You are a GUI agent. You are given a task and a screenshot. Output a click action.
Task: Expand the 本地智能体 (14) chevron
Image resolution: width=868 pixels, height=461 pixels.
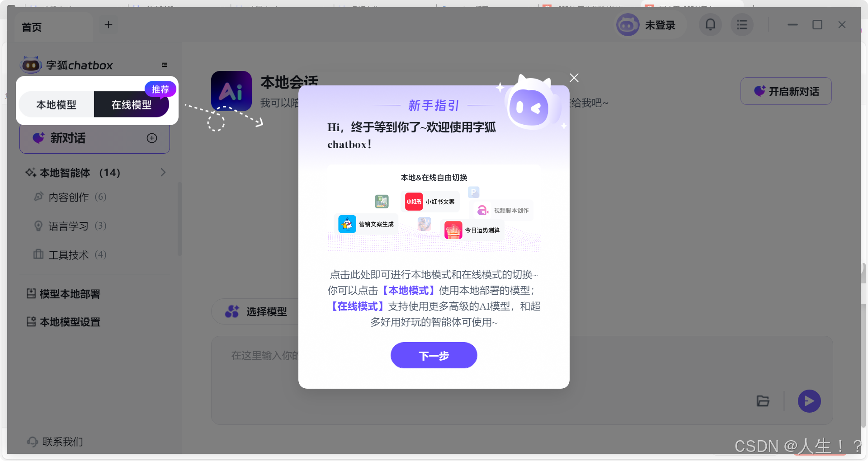(163, 172)
